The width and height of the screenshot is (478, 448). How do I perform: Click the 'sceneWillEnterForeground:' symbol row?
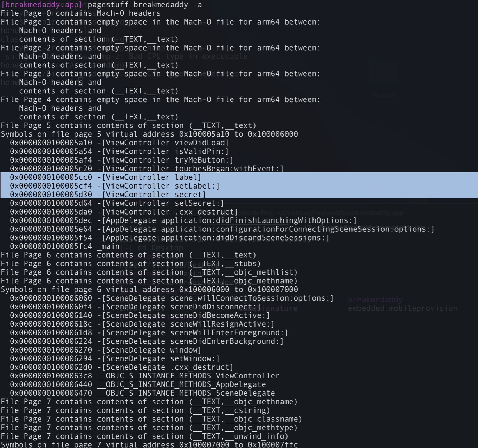coord(149,333)
